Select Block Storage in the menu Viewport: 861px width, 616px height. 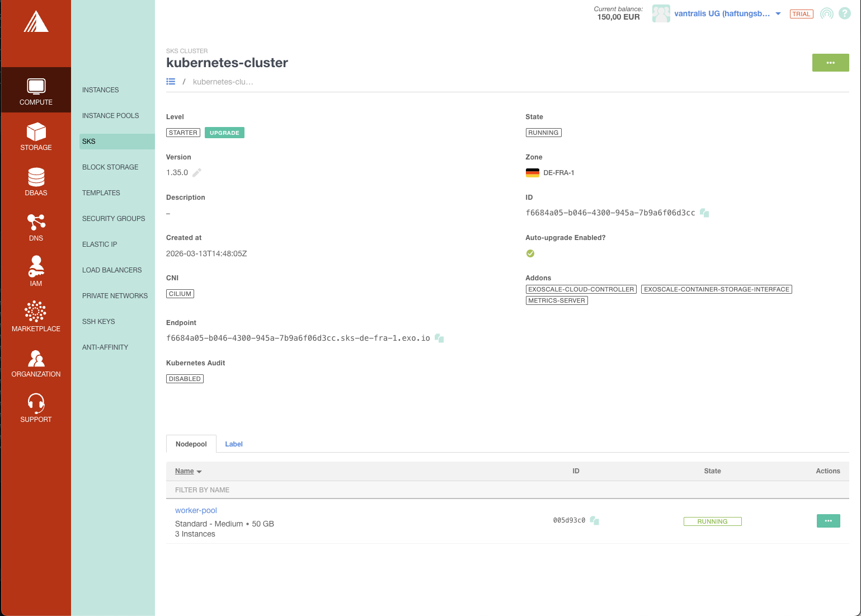[110, 167]
